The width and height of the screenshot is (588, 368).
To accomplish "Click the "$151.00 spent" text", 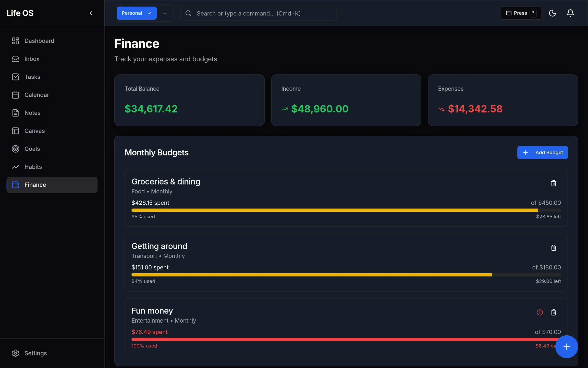I will pos(150,267).
